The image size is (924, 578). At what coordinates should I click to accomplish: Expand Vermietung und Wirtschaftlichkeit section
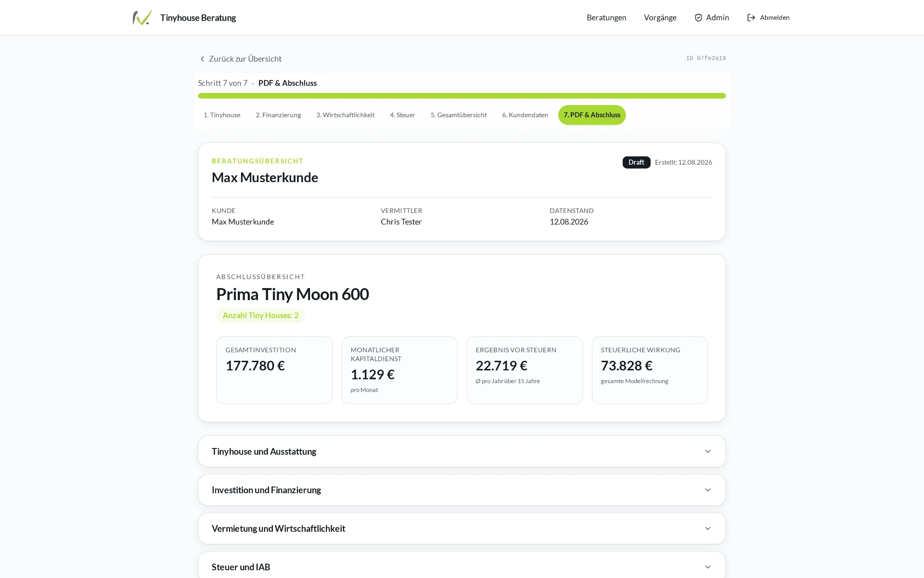462,528
